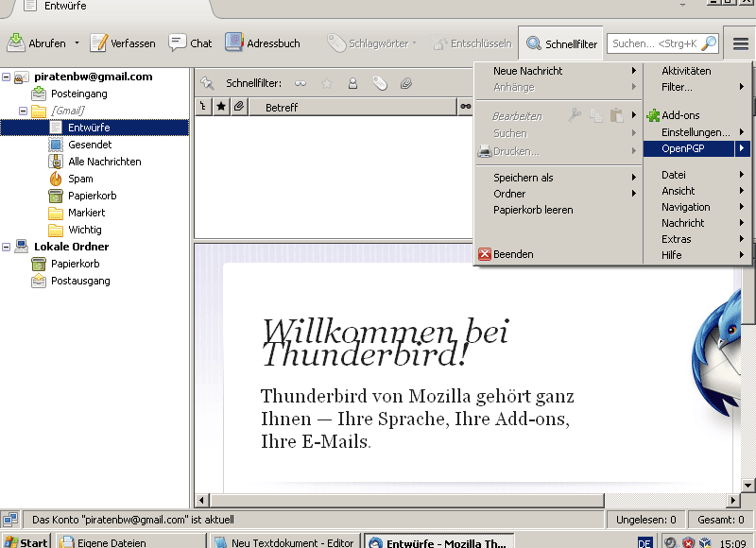Click the Suchen search field

pos(654,43)
